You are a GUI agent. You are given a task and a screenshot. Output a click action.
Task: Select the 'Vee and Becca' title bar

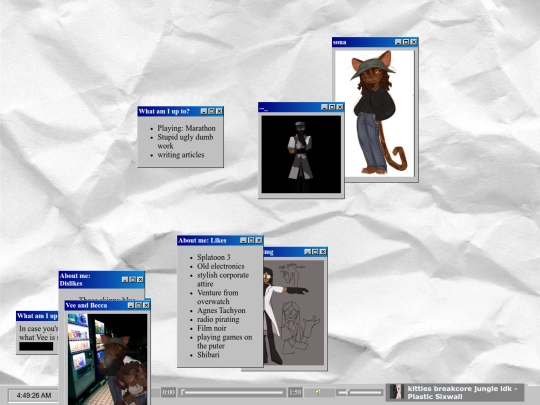pyautogui.click(x=107, y=305)
